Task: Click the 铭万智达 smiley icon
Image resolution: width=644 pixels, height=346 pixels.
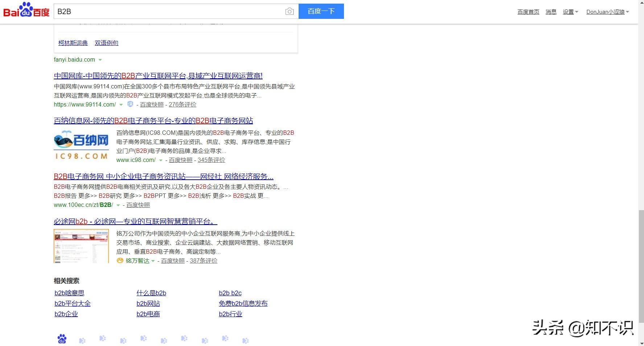Action: (120, 260)
